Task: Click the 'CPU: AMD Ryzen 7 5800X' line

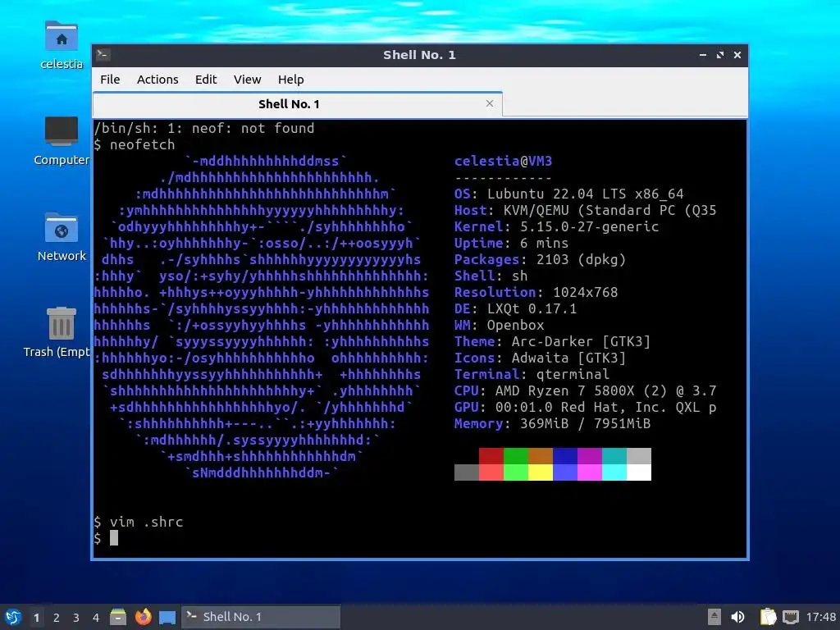Action: [586, 391]
